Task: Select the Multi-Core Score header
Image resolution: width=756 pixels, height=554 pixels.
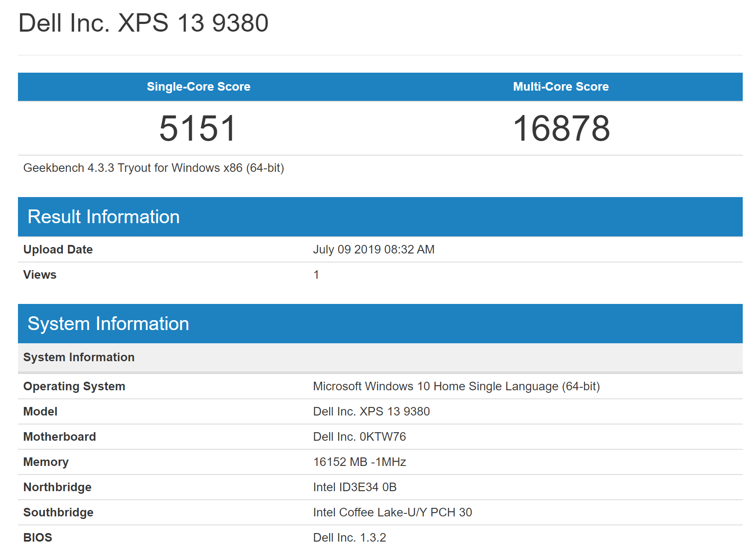Action: tap(561, 87)
